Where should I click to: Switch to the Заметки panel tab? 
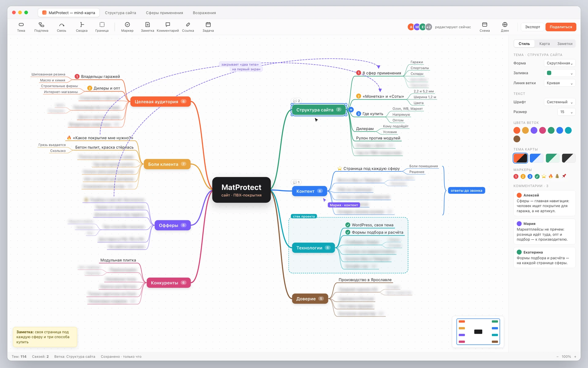[x=565, y=44]
